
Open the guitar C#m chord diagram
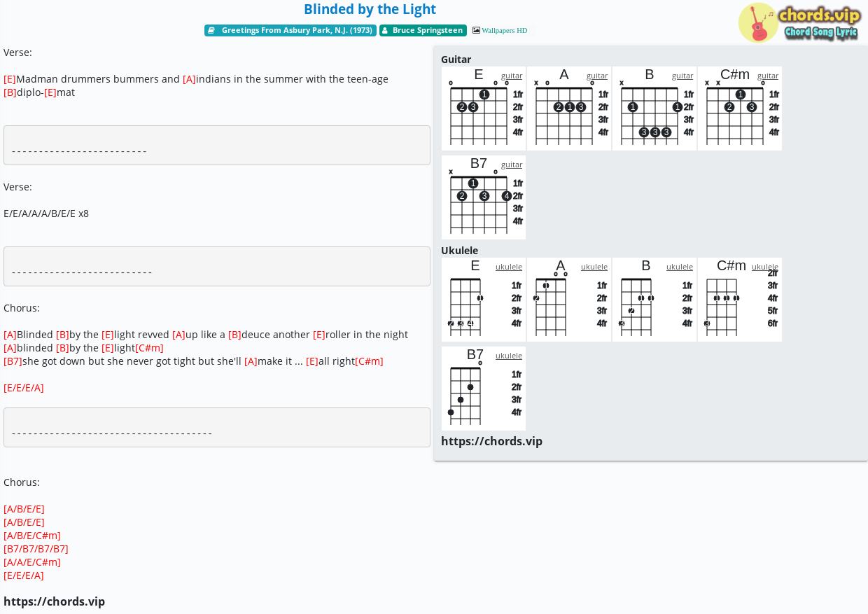click(740, 109)
